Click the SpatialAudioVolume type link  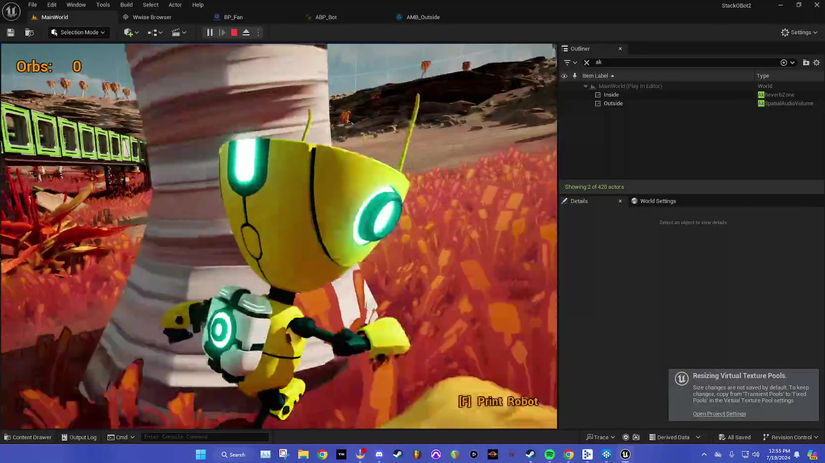[789, 104]
